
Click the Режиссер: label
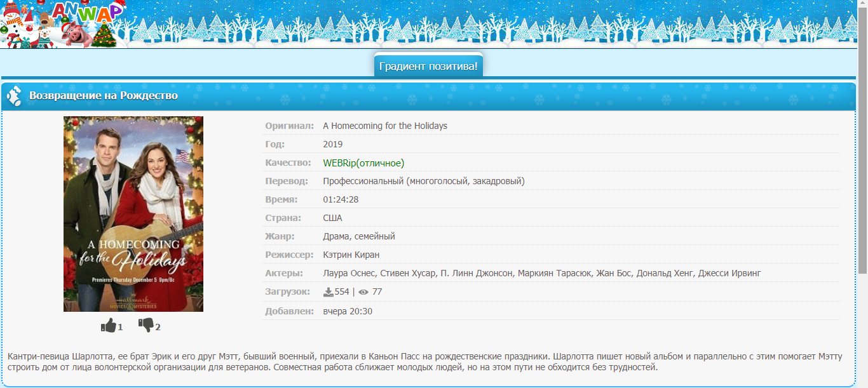(x=290, y=255)
